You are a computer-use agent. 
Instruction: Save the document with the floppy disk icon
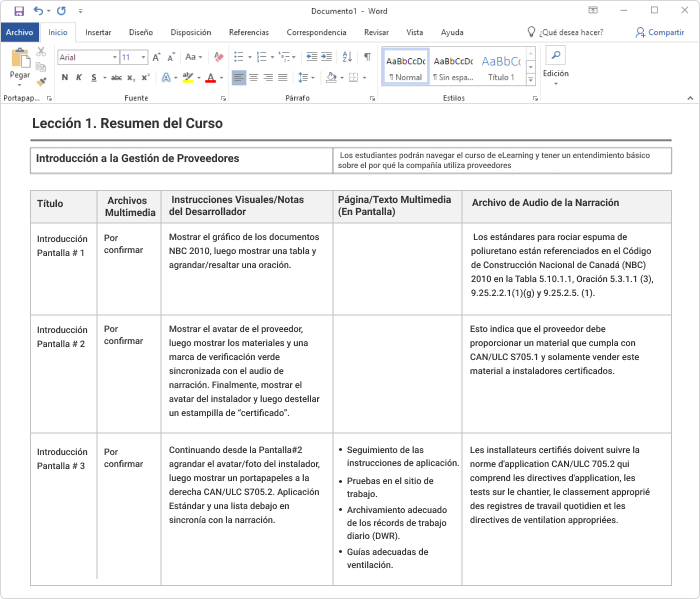pyautogui.click(x=19, y=11)
